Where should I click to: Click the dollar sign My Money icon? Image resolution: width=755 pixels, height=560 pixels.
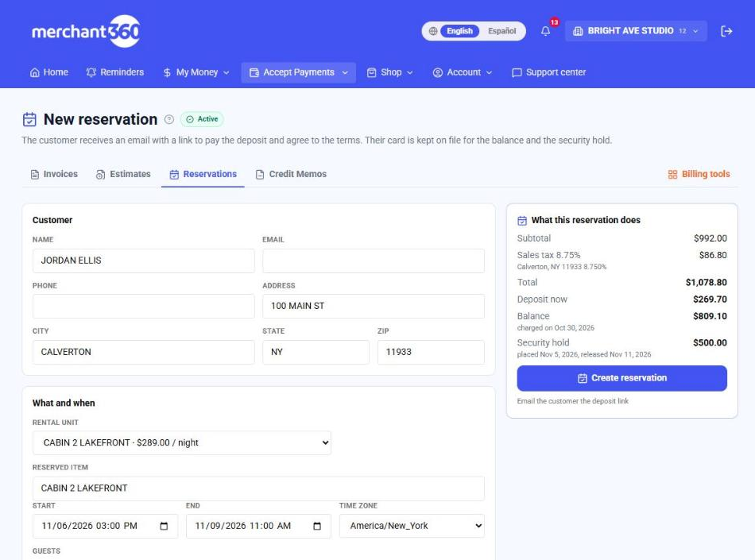point(167,72)
